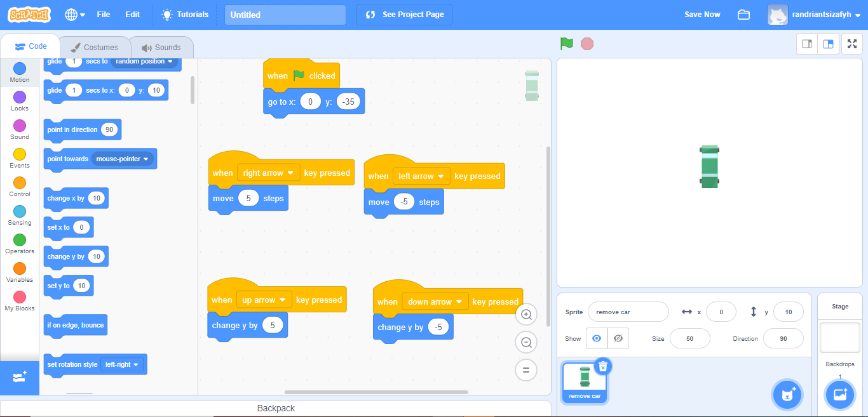
Task: Click the sprite name field 'remove car'
Action: [628, 312]
